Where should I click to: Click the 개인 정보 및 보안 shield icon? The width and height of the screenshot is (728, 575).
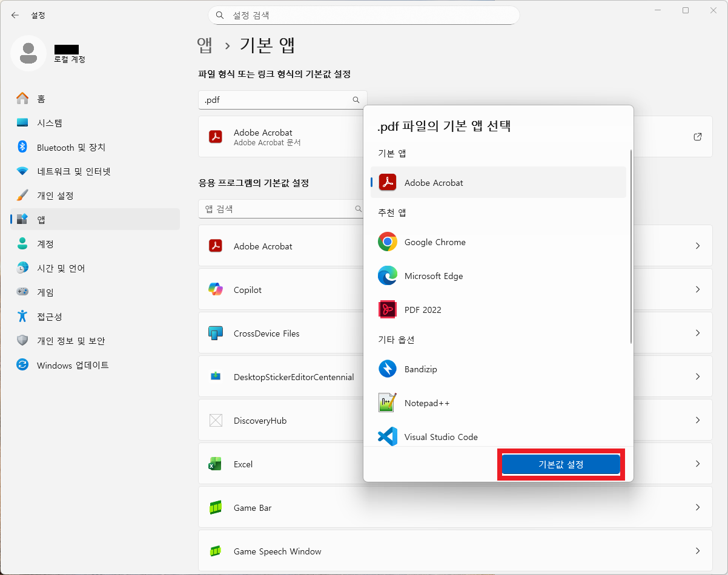(22, 341)
